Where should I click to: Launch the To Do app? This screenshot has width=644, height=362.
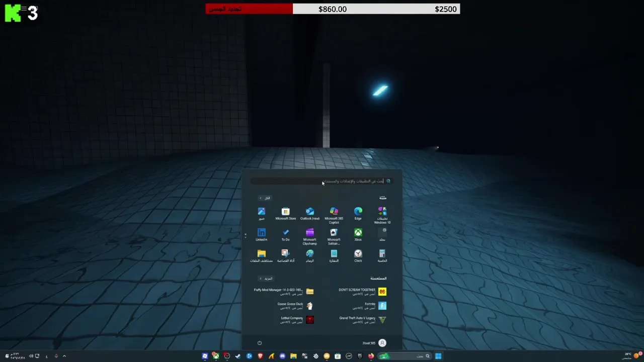(285, 235)
